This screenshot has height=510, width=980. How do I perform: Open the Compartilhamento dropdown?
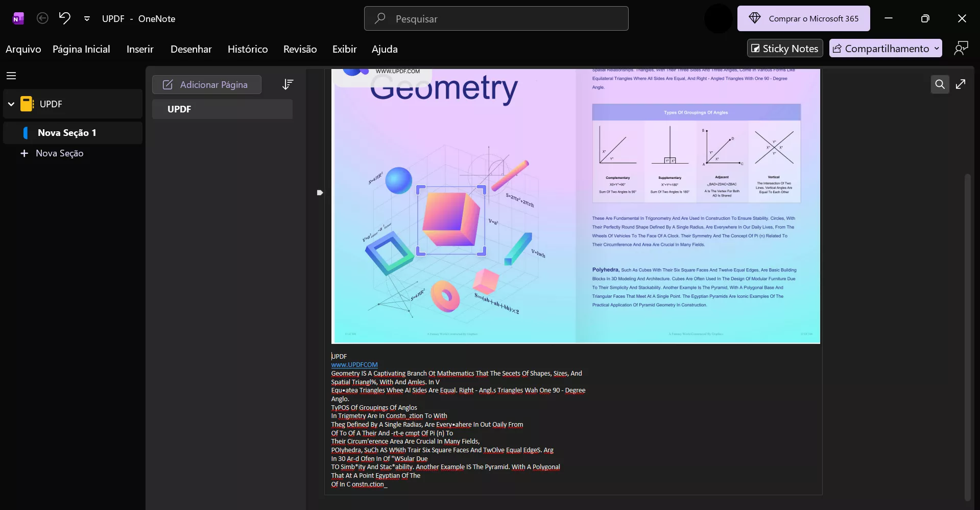pyautogui.click(x=936, y=48)
